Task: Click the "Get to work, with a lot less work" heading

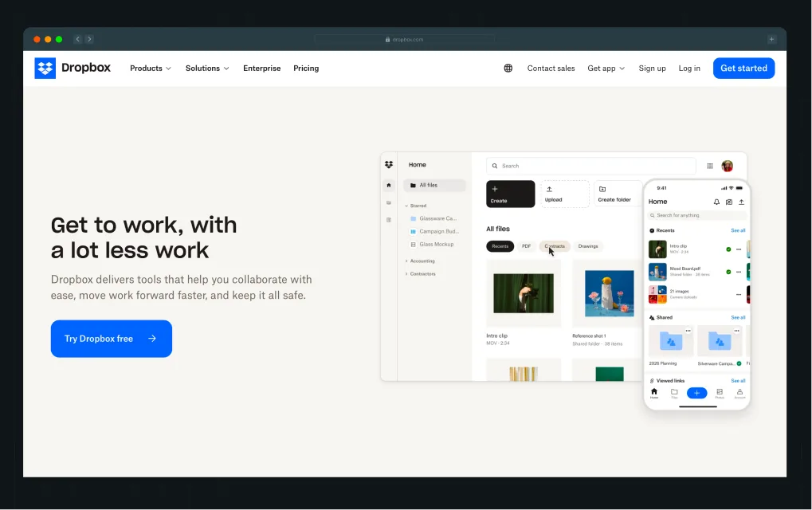Action: pyautogui.click(x=144, y=237)
